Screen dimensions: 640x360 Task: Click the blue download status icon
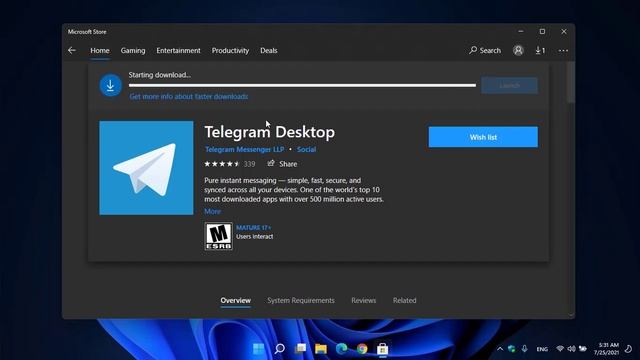pyautogui.click(x=110, y=85)
